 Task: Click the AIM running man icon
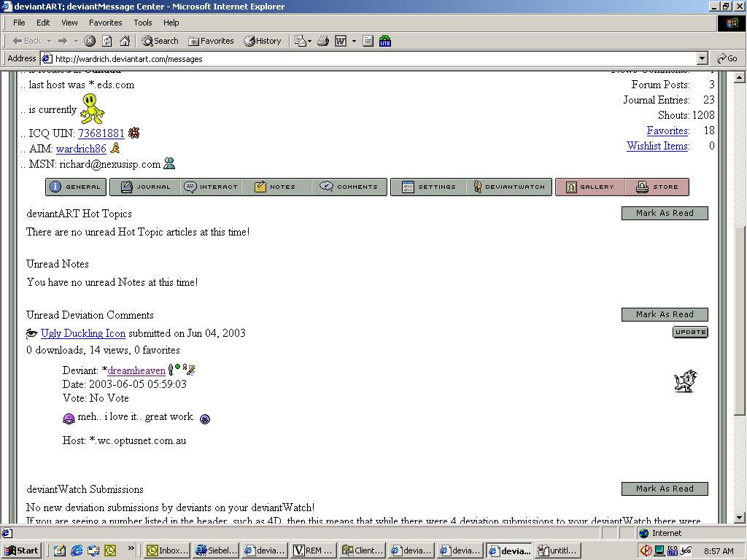115,148
